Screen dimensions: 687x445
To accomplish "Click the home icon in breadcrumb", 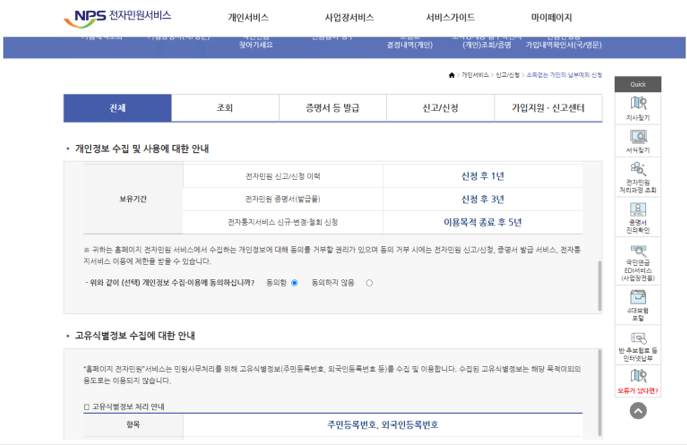I will click(452, 75).
